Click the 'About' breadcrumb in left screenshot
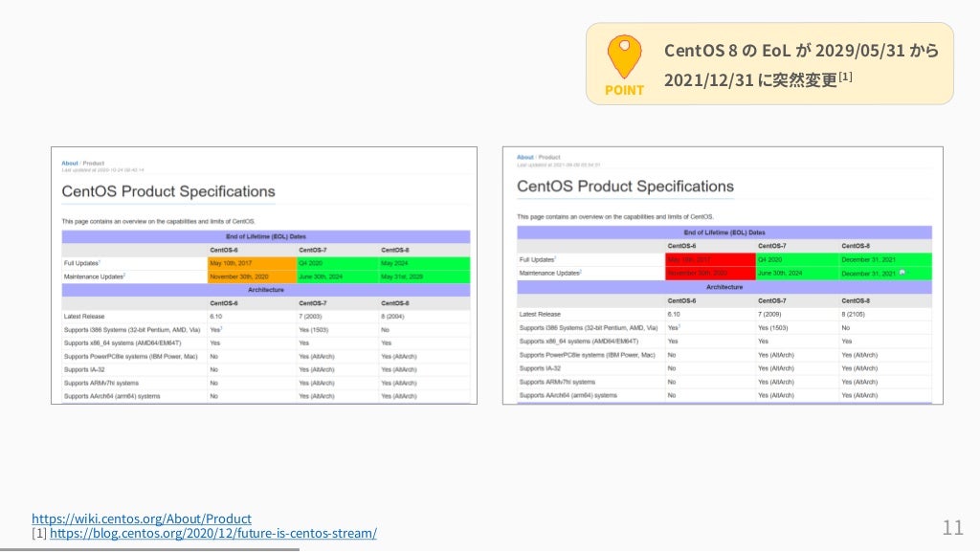 (69, 163)
